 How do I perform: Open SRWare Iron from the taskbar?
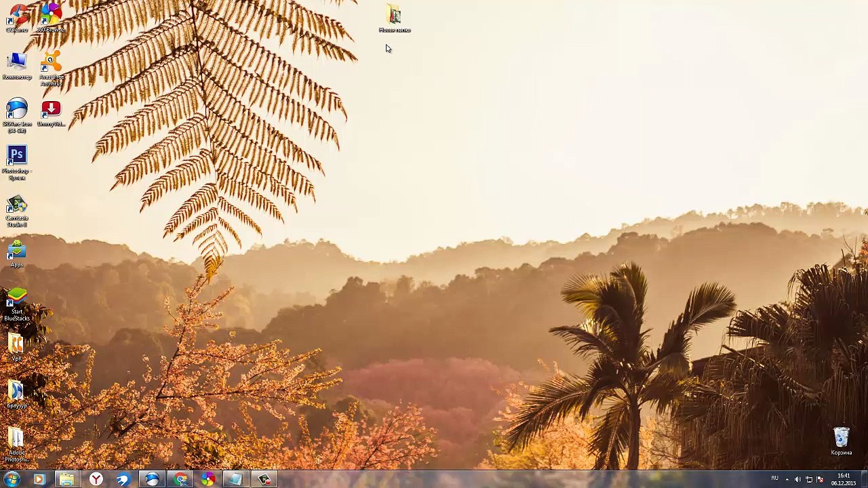coord(152,480)
